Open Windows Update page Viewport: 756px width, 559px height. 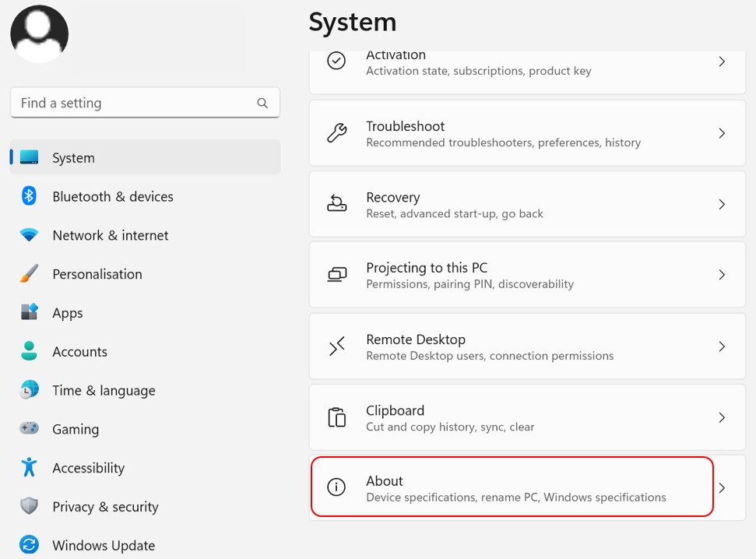(145, 546)
